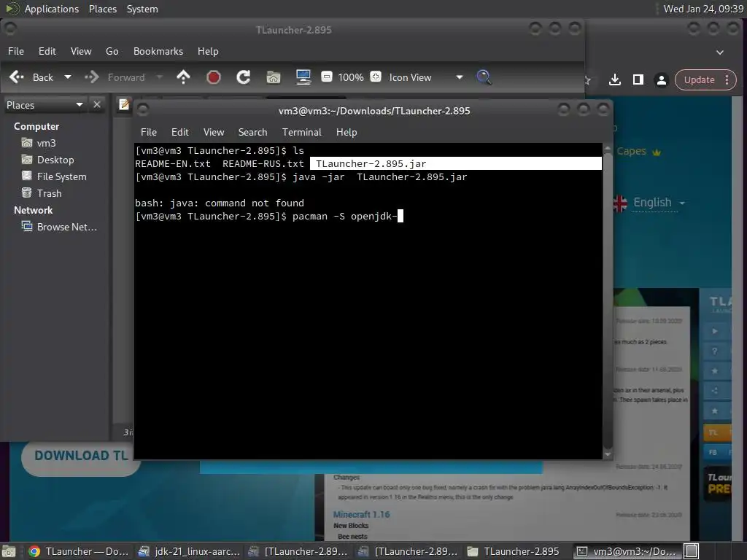
Task: Open file manager Help menu
Action: [208, 51]
